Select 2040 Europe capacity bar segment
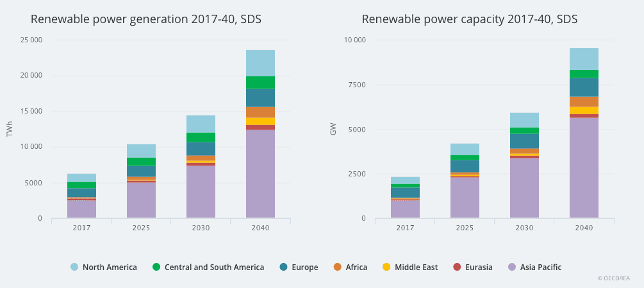This screenshot has height=288, width=644. click(584, 87)
